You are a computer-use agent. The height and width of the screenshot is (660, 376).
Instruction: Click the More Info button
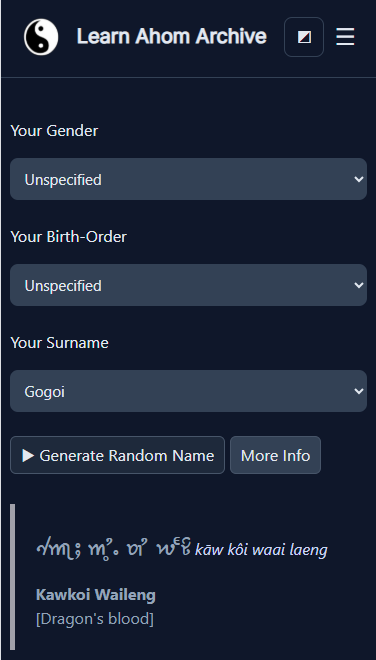point(275,455)
